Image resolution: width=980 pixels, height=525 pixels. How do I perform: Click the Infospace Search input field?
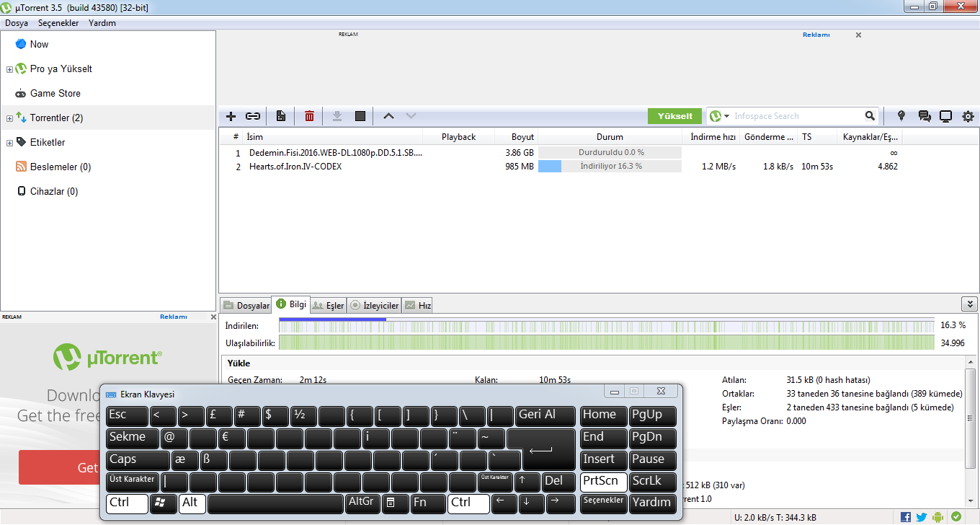click(797, 116)
